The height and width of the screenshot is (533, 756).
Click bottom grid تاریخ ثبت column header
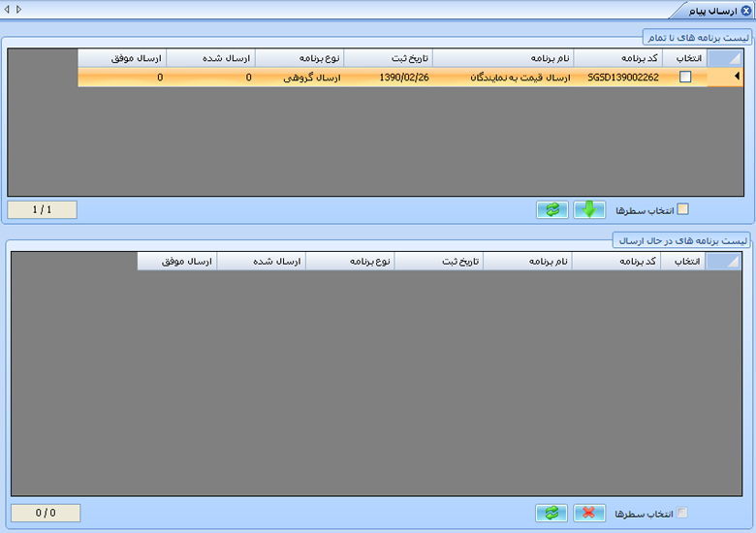pos(439,262)
